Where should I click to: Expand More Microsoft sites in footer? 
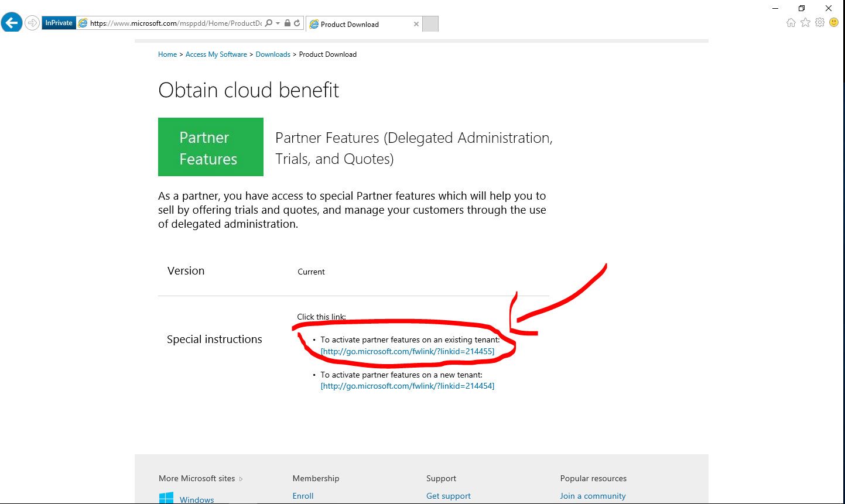200,478
